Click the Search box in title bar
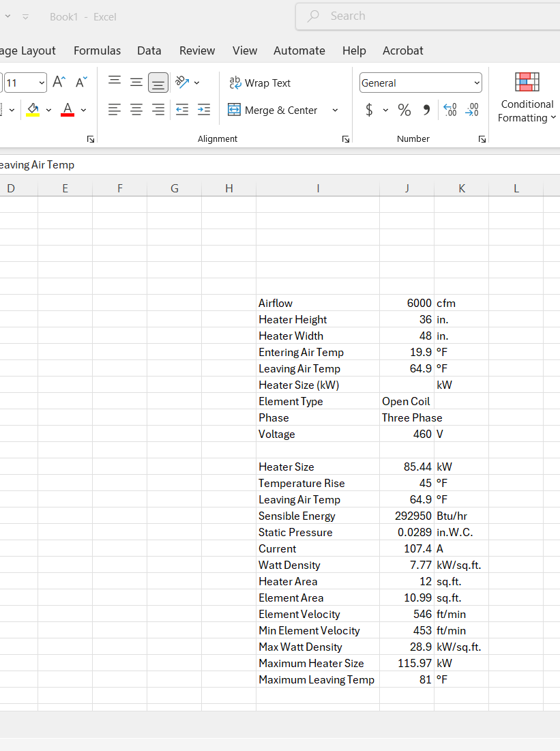This screenshot has width=560, height=751. point(428,16)
